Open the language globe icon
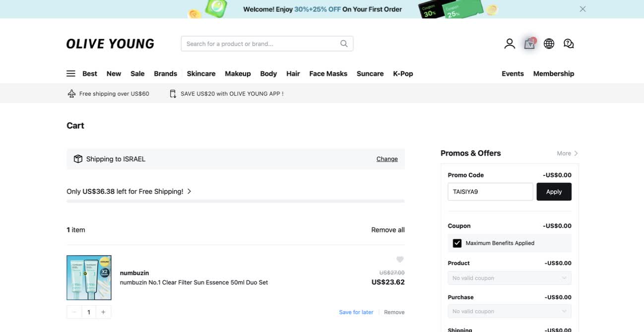Image resolution: width=644 pixels, height=332 pixels. 549,44
